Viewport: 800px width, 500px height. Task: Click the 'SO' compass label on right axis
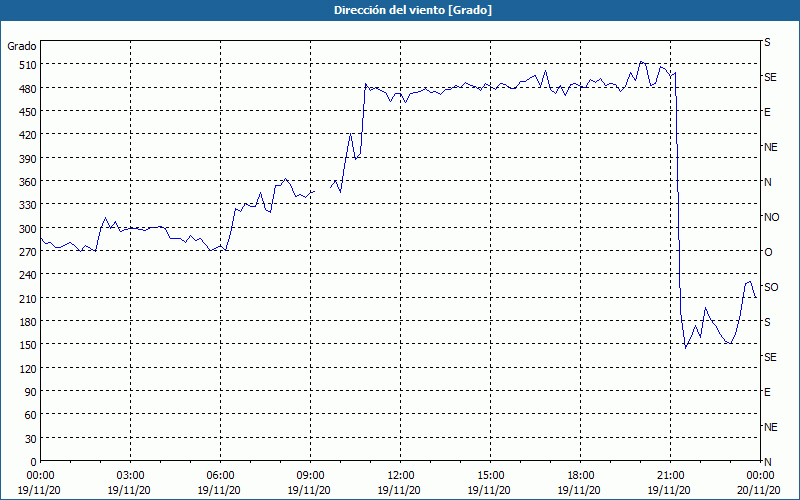[771, 287]
